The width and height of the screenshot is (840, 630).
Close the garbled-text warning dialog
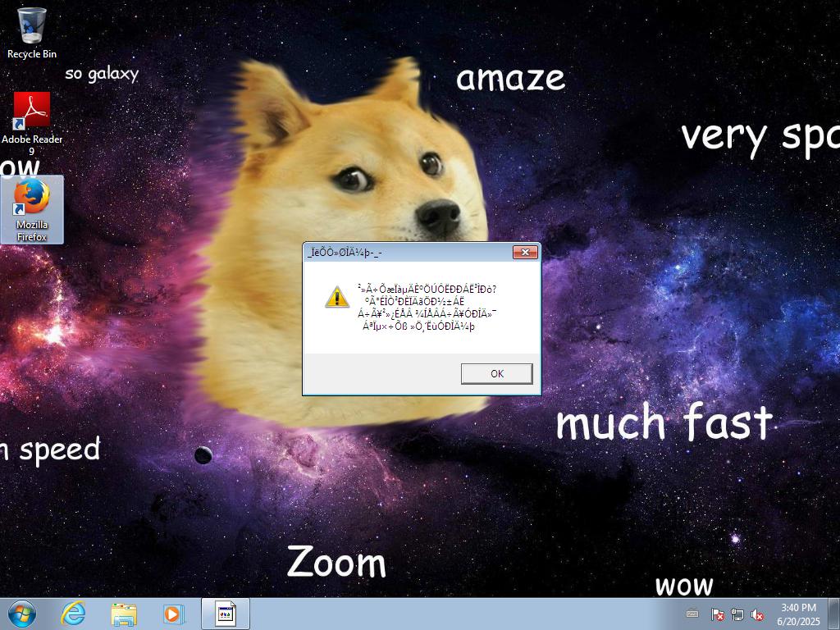[x=525, y=252]
